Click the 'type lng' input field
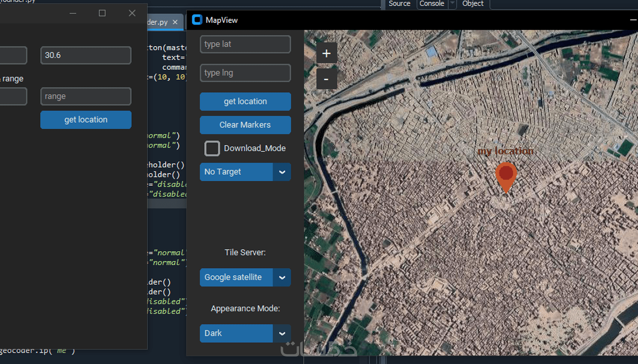The image size is (638, 364). pos(245,73)
